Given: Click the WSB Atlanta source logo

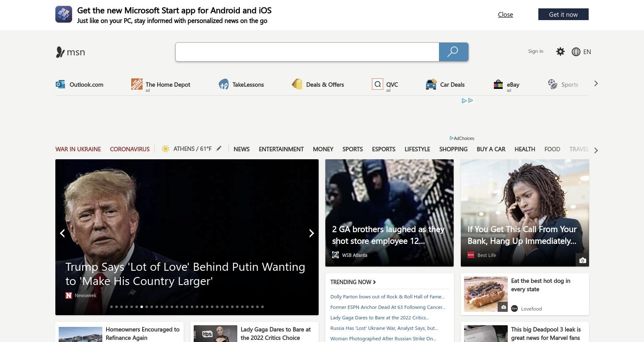Looking at the screenshot, I should tap(335, 255).
